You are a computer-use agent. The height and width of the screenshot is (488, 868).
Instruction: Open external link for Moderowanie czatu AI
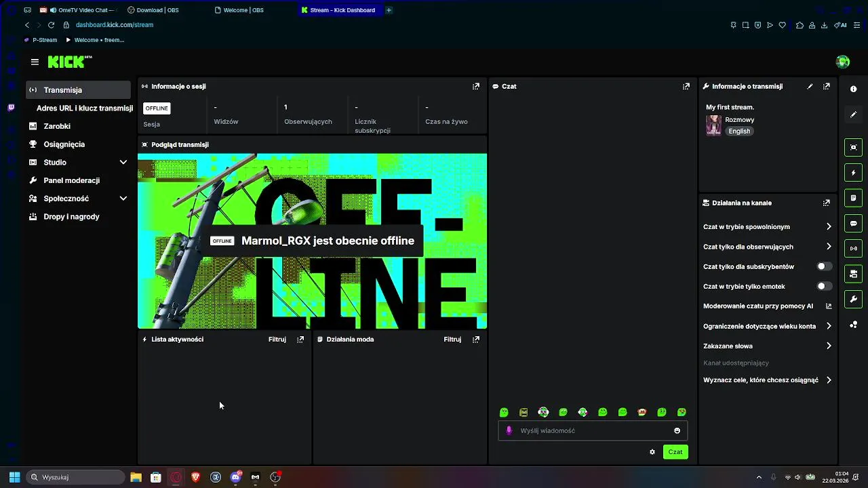click(x=829, y=306)
